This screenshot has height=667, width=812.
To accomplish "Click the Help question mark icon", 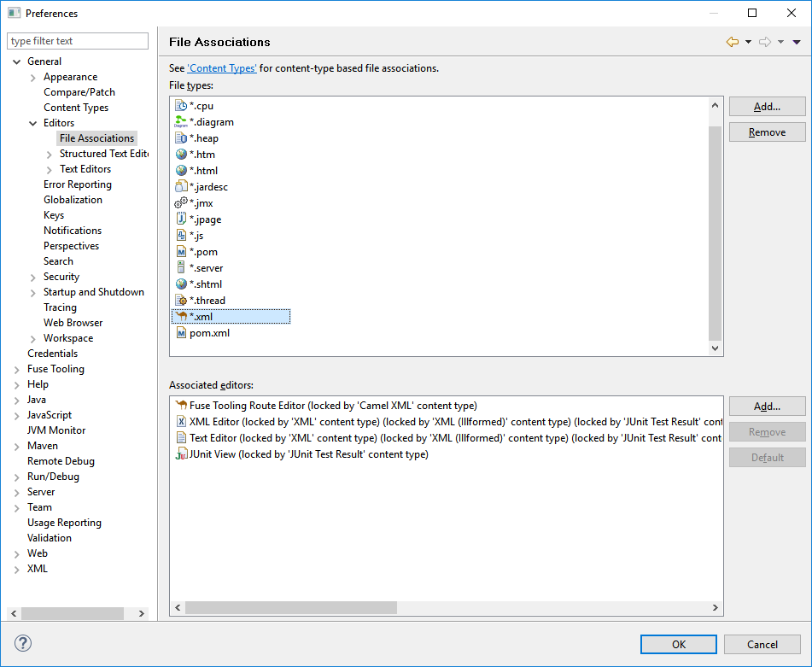I will pos(23,644).
